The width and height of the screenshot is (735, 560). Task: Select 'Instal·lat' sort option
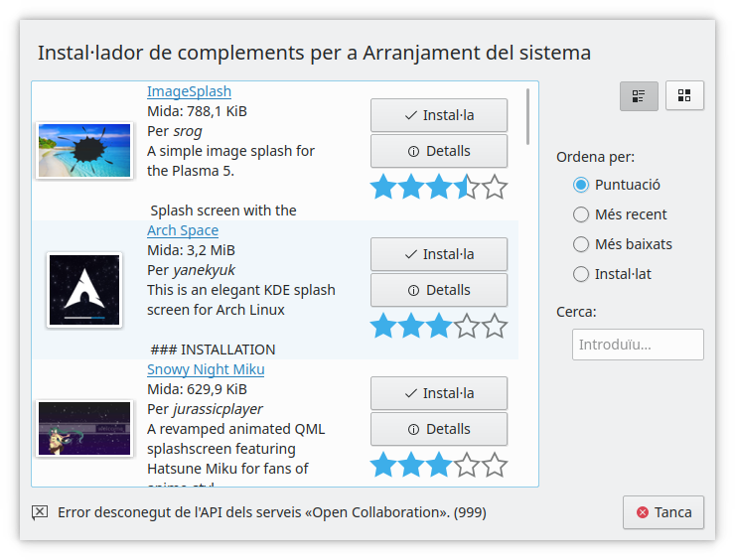(581, 274)
